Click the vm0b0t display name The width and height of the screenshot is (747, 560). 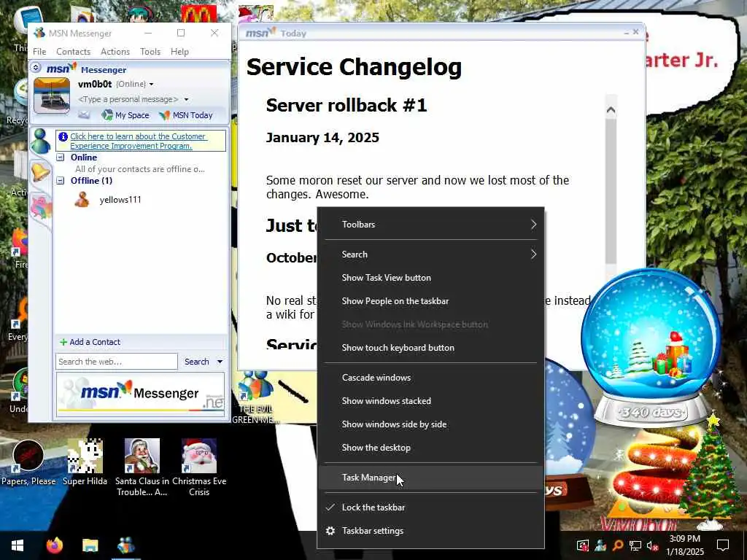[95, 85]
